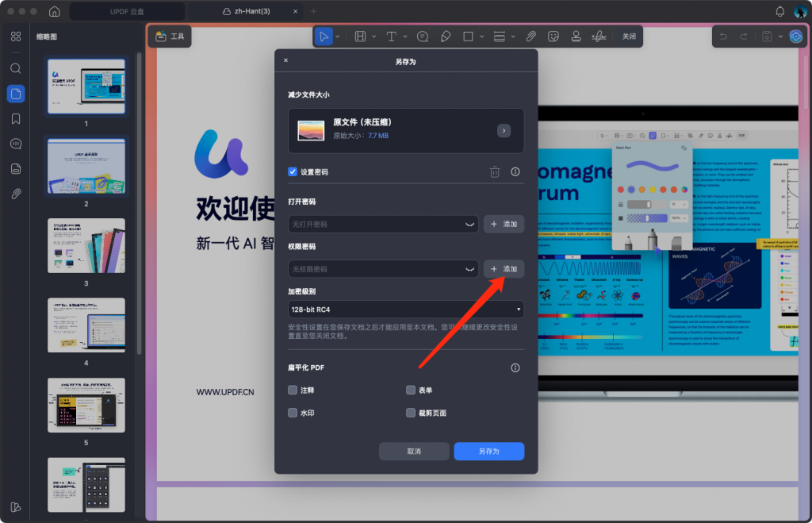Switch to the UPDF 云盘 tab
This screenshot has height=523, width=812.
click(x=127, y=11)
